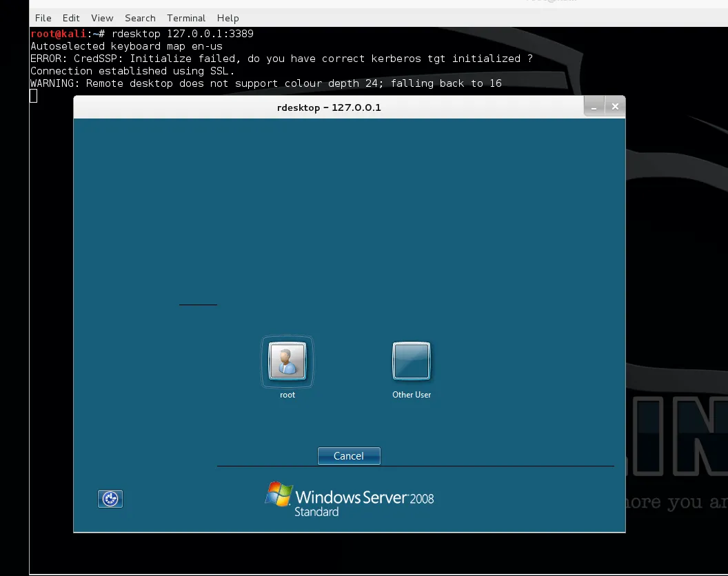Open the Terminal menu
Screen dimensions: 728x576
186,18
